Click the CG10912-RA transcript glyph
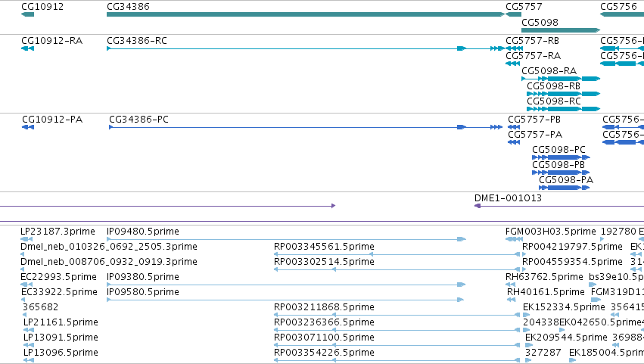 27,48
